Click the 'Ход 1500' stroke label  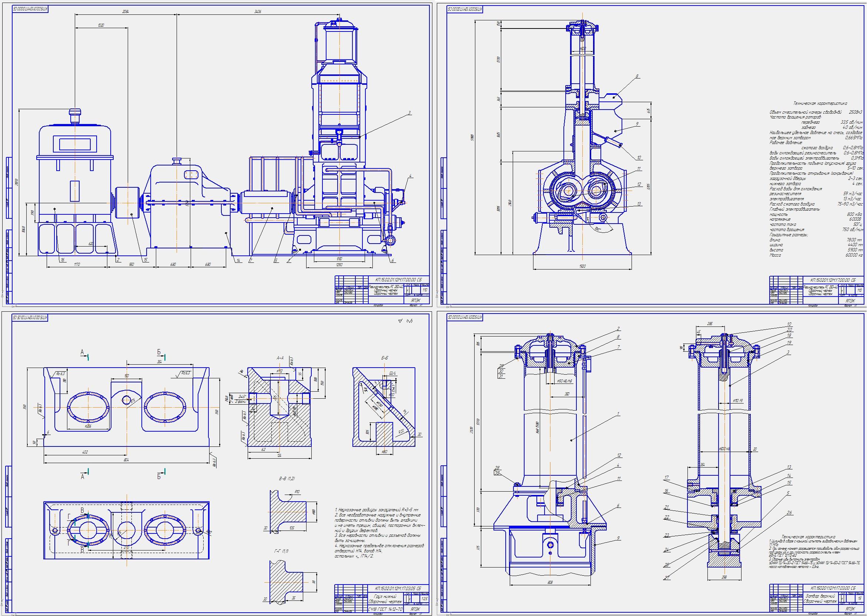tap(538, 428)
